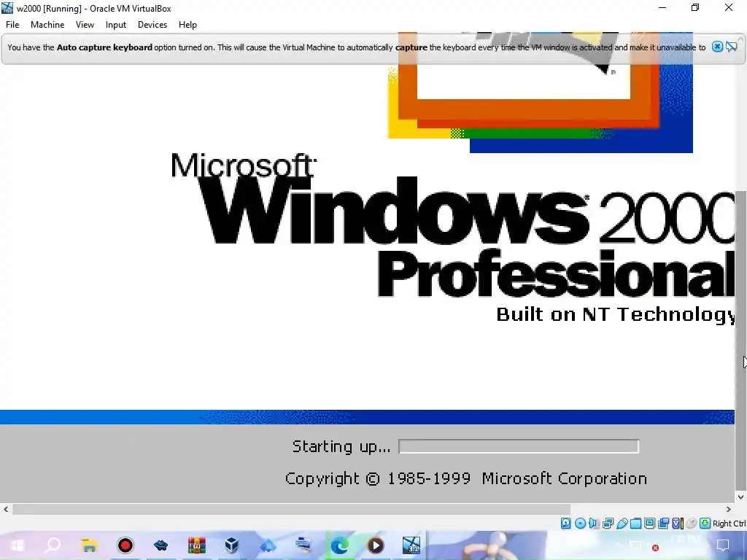This screenshot has width=747, height=560.
Task: Click the notification suppress icon beside the dismiss button
Action: (x=732, y=47)
